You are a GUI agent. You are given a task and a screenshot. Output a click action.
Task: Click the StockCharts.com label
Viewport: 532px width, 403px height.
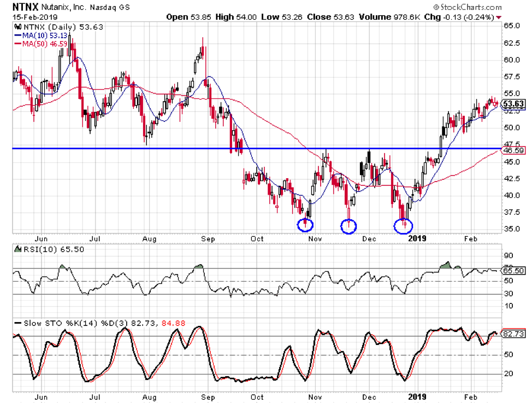(467, 7)
